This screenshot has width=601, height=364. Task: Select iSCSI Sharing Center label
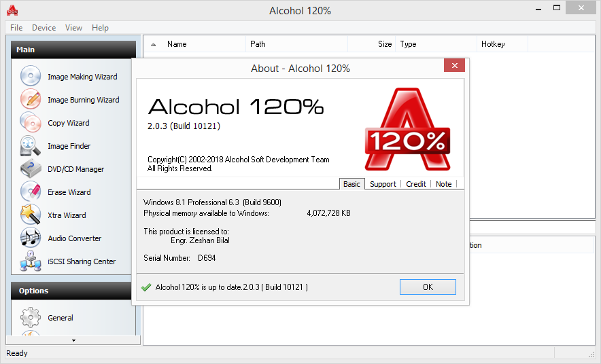click(x=82, y=261)
